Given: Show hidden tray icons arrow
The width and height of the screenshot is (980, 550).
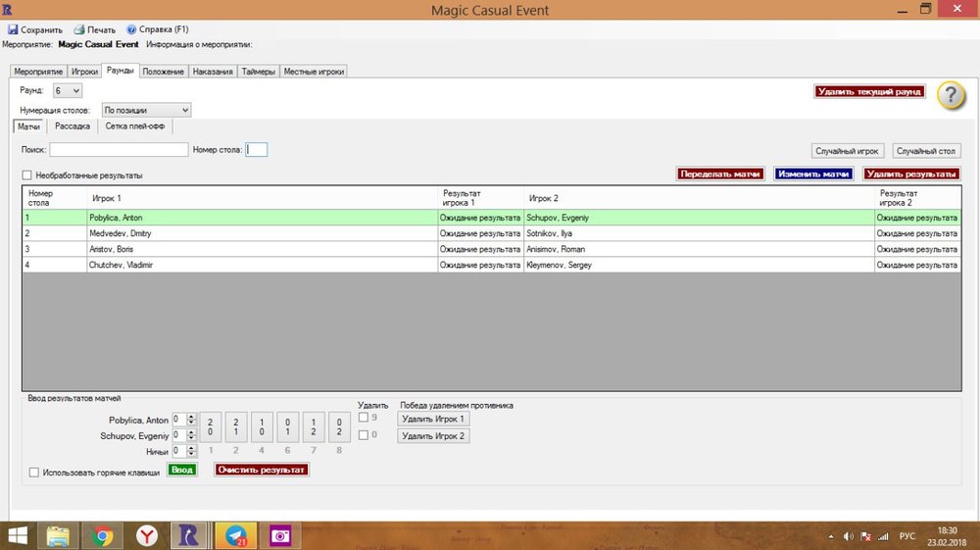Looking at the screenshot, I should coord(831,536).
